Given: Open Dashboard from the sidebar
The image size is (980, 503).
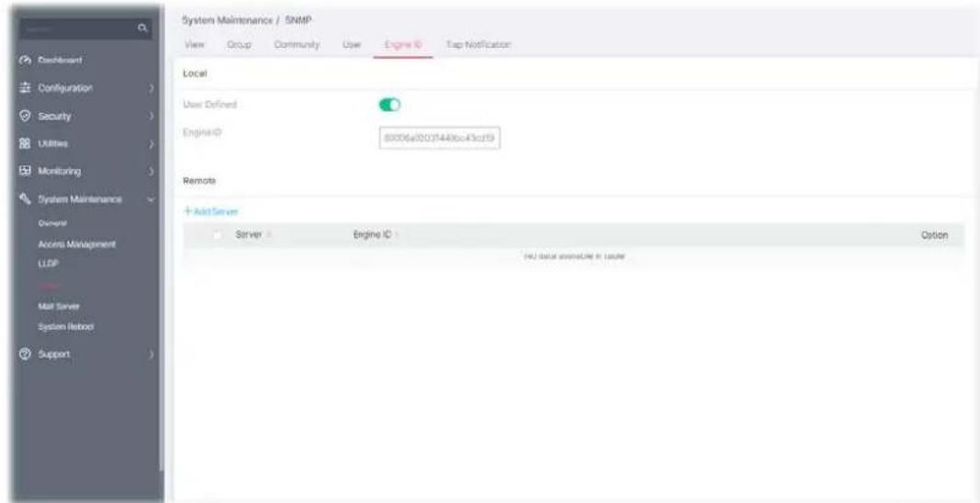Looking at the screenshot, I should point(62,61).
